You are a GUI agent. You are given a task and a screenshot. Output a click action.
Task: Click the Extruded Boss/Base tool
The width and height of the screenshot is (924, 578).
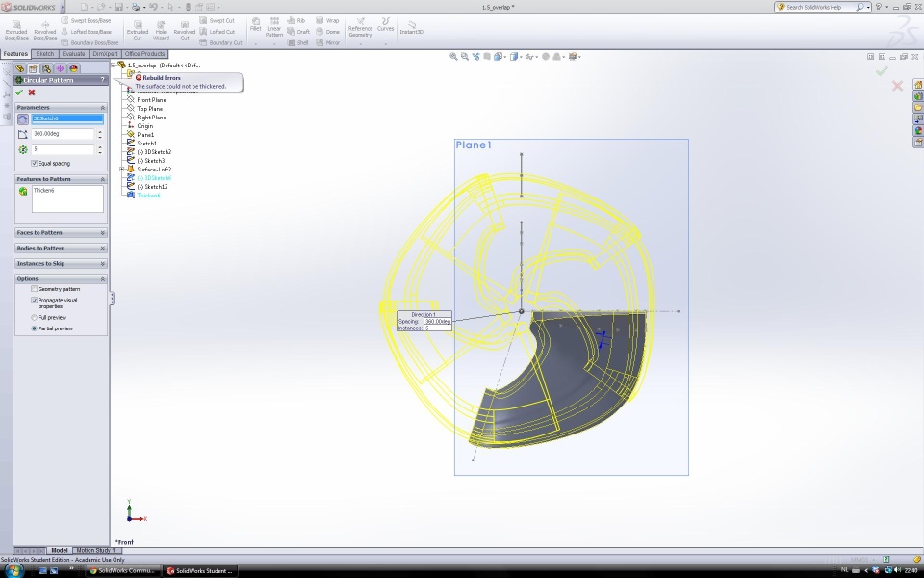(x=16, y=31)
